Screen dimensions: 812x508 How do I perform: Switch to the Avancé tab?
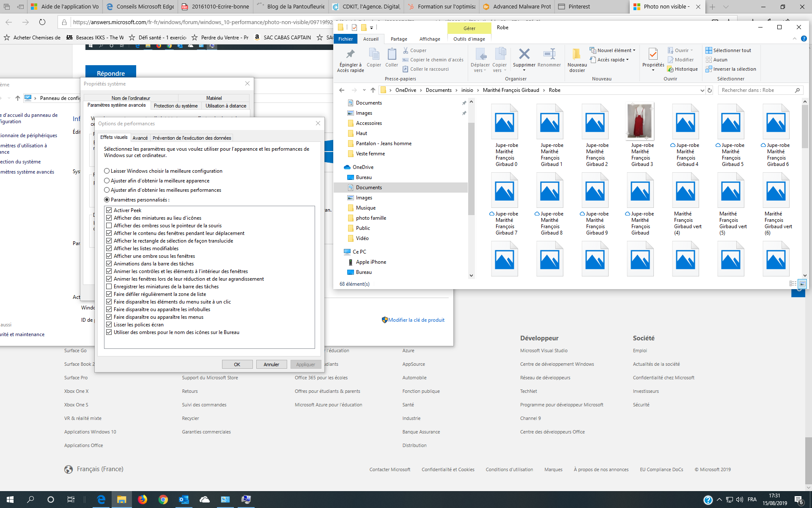point(140,138)
